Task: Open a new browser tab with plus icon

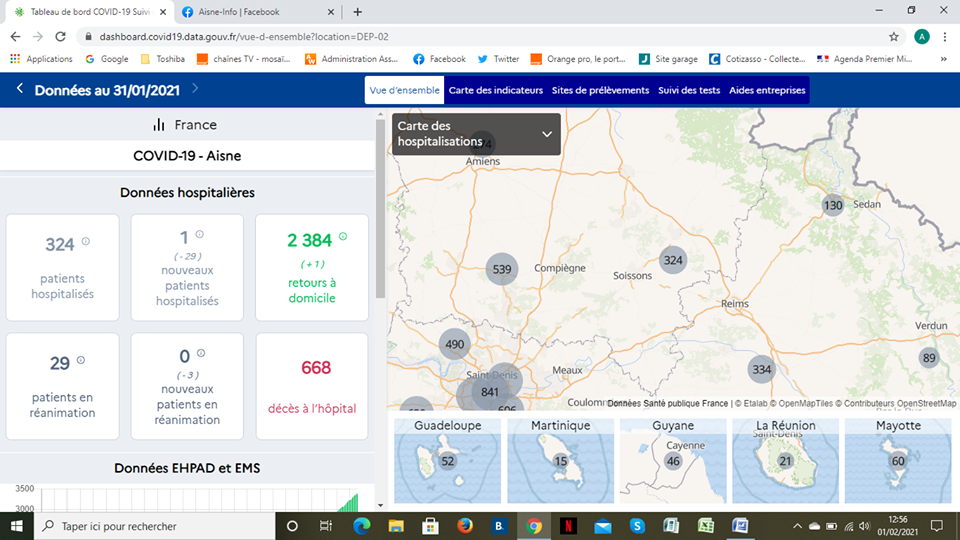Action: click(358, 12)
